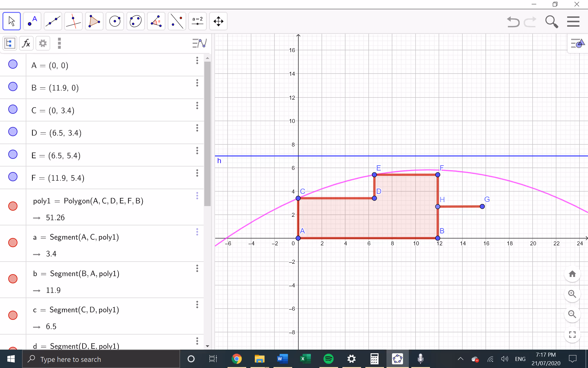The height and width of the screenshot is (368, 588).
Task: Select the Line tool
Action: (x=53, y=21)
